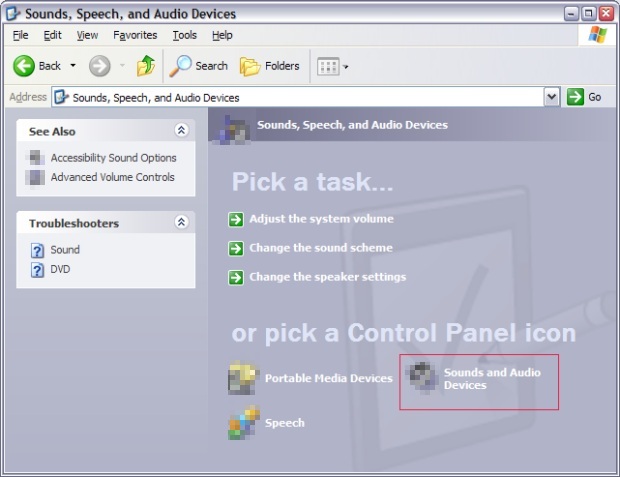
Task: Open the Portable Media Devices icon
Action: (x=243, y=378)
